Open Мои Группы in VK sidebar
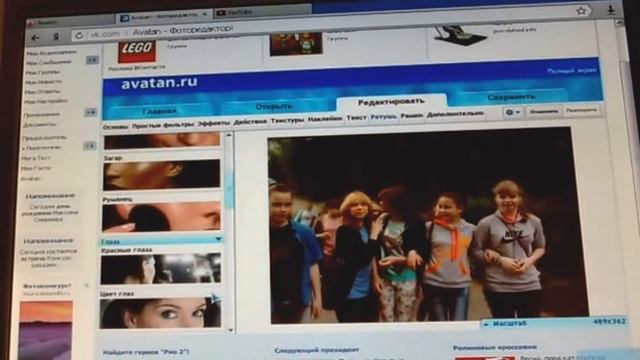Screen dimensions: 640x360 point(43,72)
